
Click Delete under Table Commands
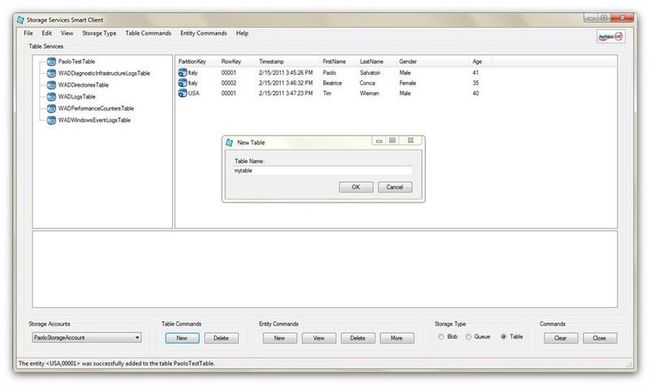click(221, 338)
